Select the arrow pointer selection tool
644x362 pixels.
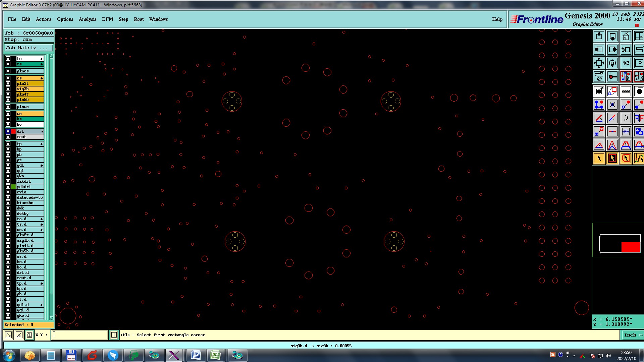(599, 158)
